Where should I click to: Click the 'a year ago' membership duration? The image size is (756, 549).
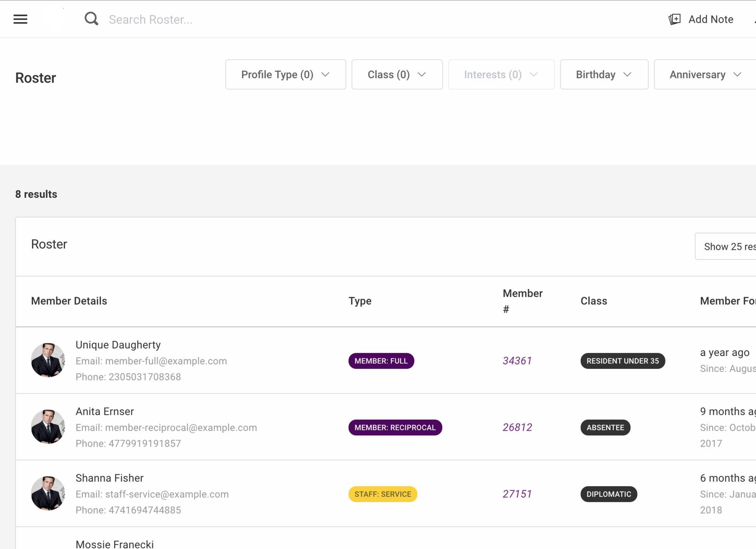point(725,352)
